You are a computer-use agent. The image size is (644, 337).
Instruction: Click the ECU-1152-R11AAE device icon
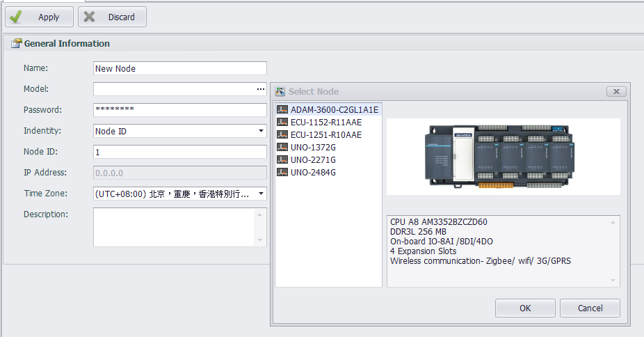(x=282, y=123)
